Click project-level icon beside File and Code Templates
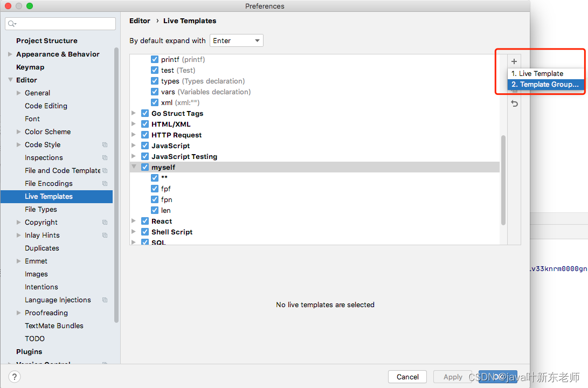The image size is (588, 388). (105, 171)
